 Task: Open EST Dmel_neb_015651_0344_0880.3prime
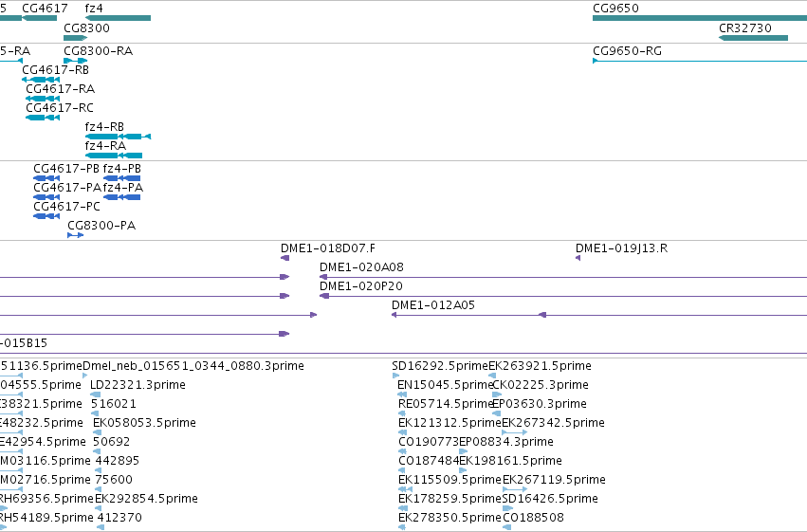point(193,366)
